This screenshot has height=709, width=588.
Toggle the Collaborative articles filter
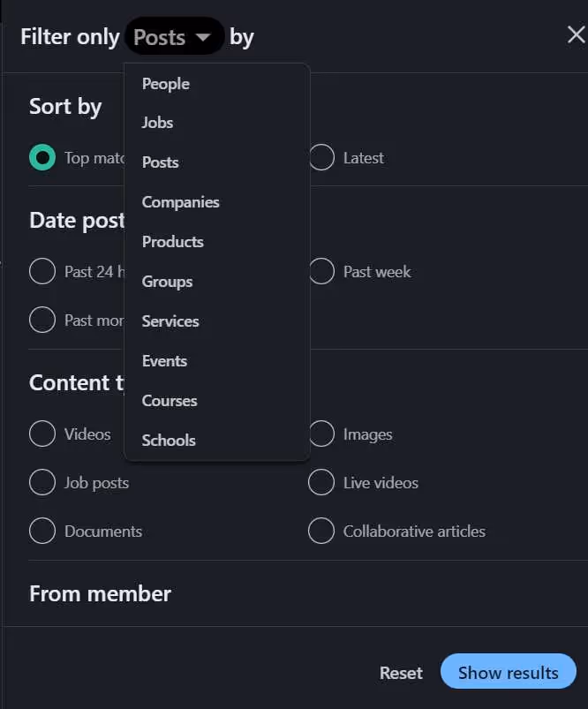click(x=321, y=531)
